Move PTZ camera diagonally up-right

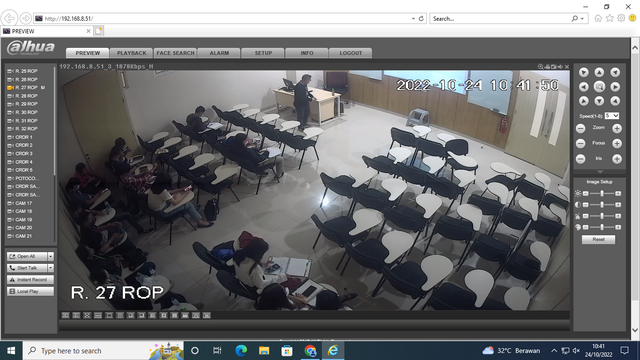click(x=615, y=72)
